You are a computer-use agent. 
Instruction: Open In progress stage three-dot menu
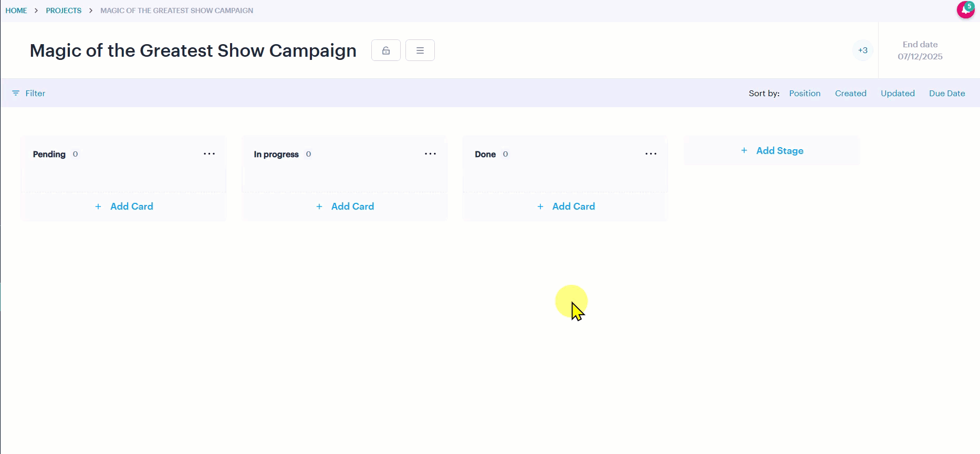[430, 154]
